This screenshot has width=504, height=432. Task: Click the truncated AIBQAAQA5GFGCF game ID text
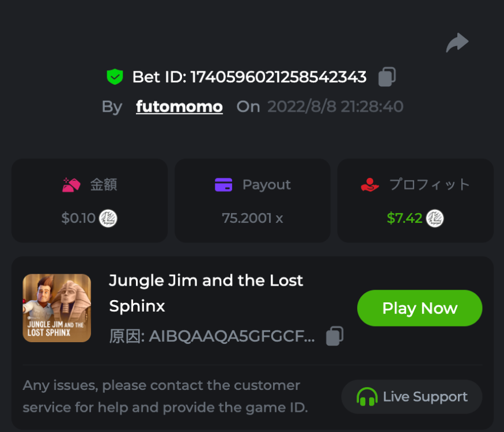232,336
